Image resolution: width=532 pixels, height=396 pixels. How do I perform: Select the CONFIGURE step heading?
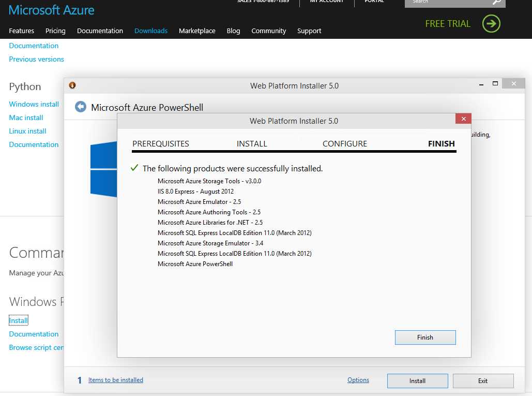coord(345,144)
